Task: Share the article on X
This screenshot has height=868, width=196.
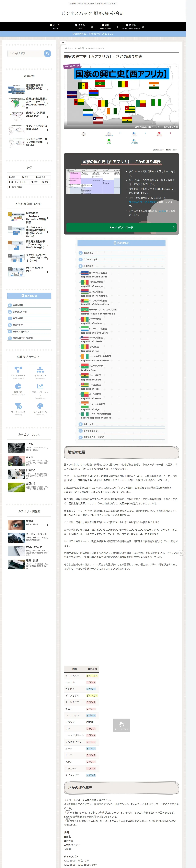Action: point(83,134)
